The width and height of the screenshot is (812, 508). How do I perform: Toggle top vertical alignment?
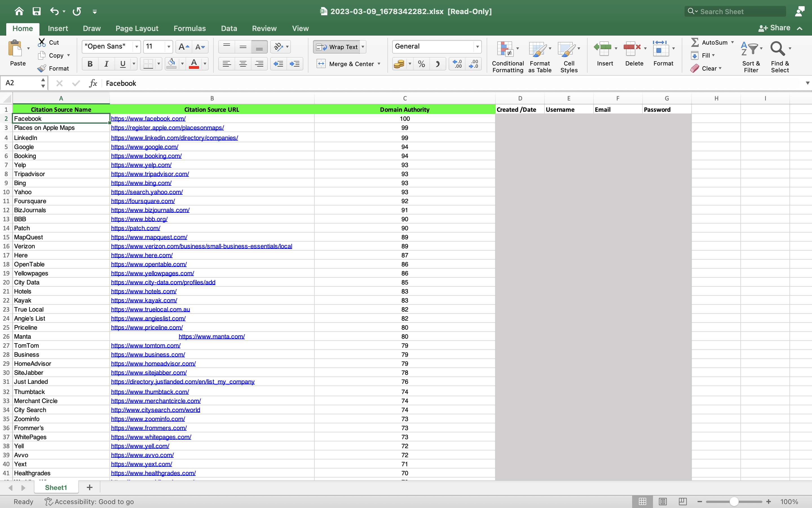click(227, 47)
